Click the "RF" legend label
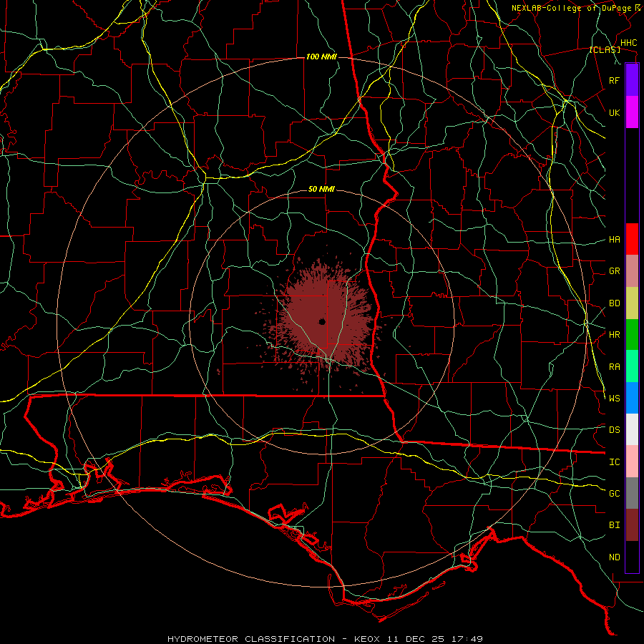Image resolution: width=644 pixels, height=644 pixels. (615, 80)
